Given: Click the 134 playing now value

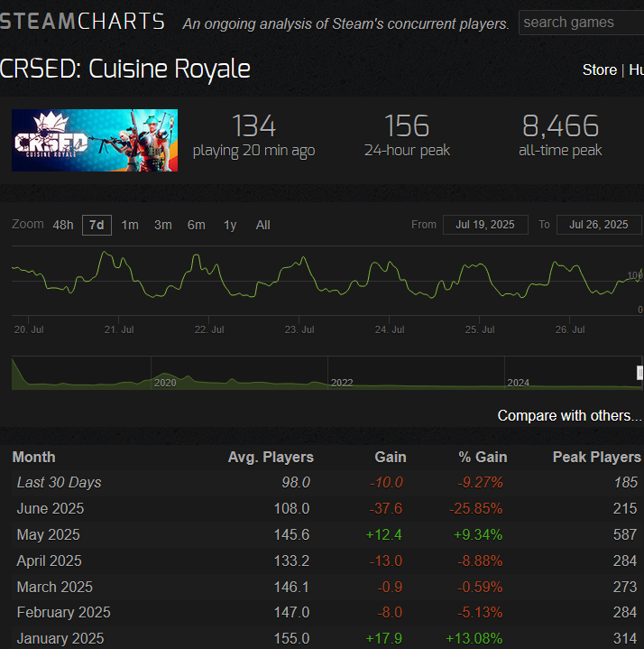Looking at the screenshot, I should pyautogui.click(x=253, y=125).
